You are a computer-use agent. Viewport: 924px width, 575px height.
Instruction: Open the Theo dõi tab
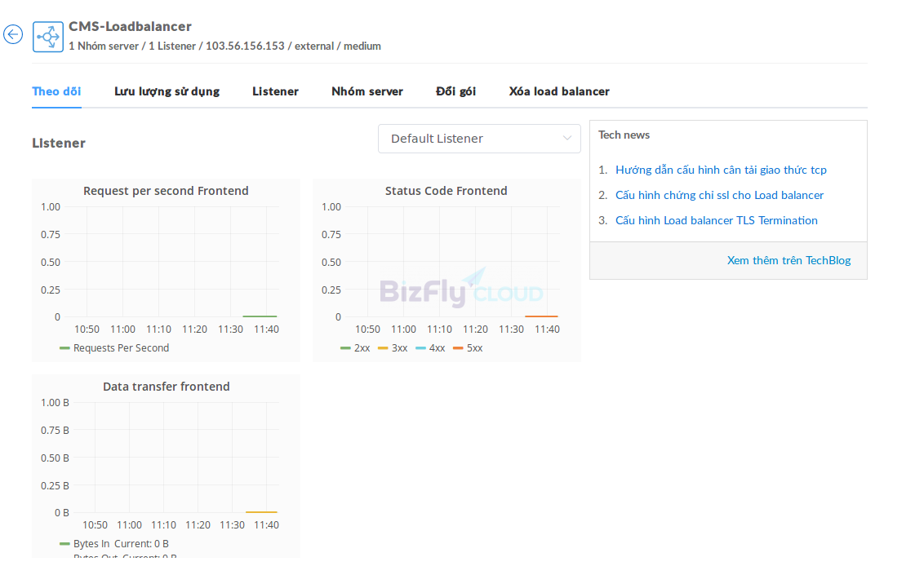pyautogui.click(x=56, y=91)
